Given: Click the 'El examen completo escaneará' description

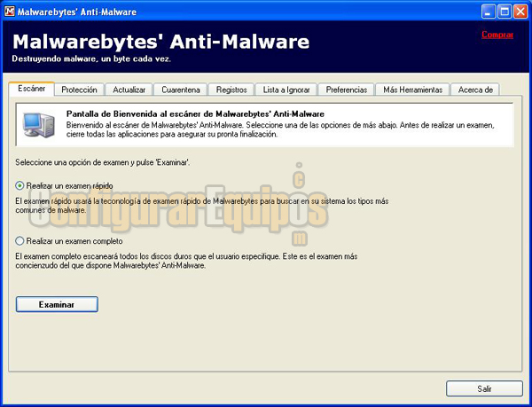Looking at the screenshot, I should click(x=186, y=261).
